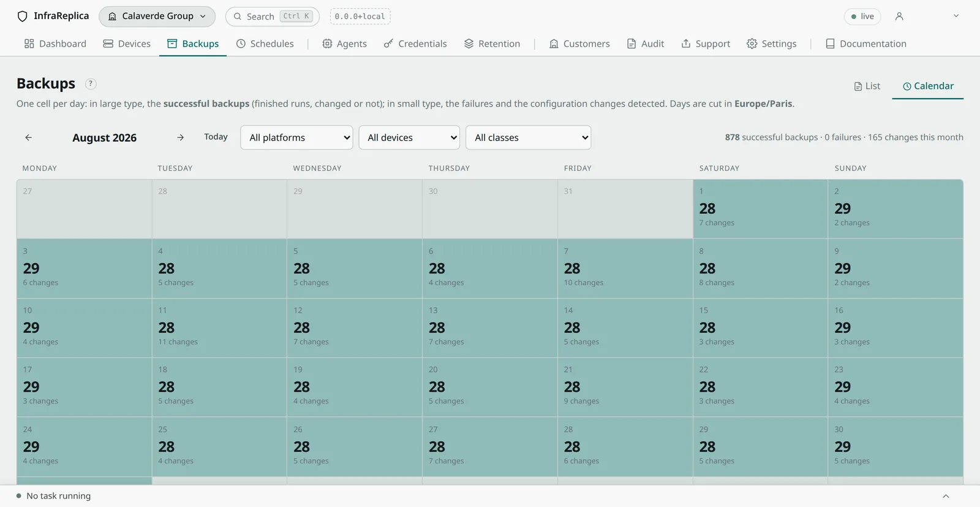Image resolution: width=980 pixels, height=507 pixels.
Task: Open the Credentials page
Action: pos(415,44)
